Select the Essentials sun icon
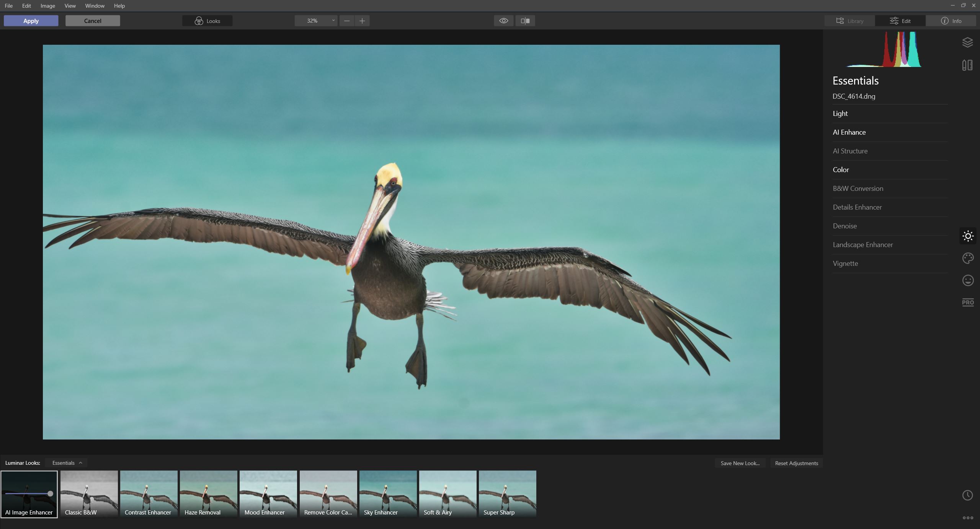This screenshot has height=529, width=980. (x=968, y=236)
